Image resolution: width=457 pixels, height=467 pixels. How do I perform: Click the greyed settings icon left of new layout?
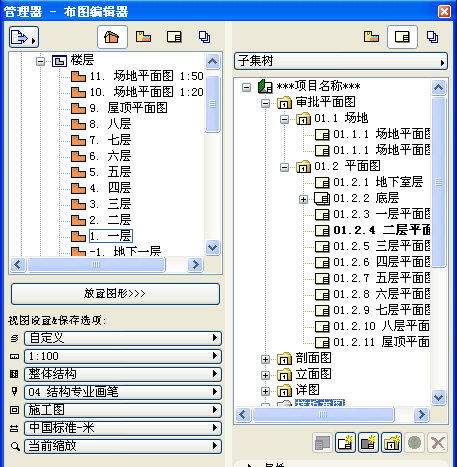coord(322,443)
